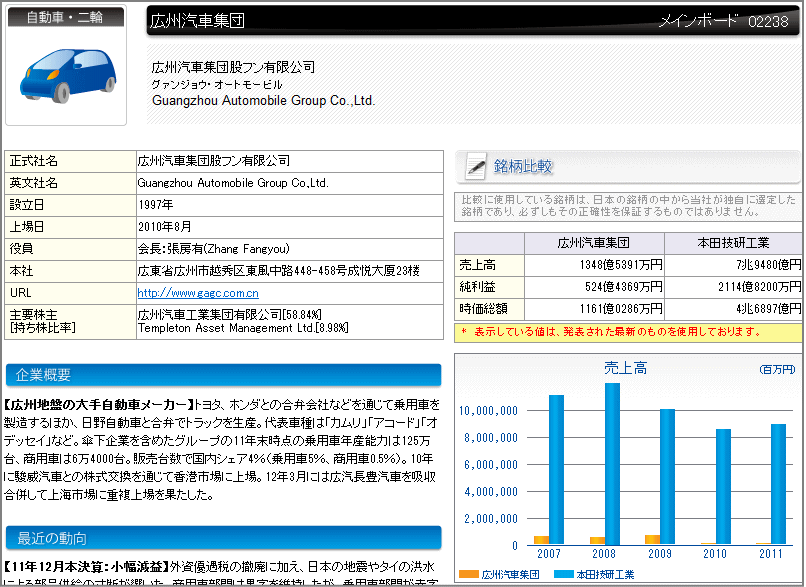Image resolution: width=806 pixels, height=587 pixels.
Task: Select the 4兆6897億円 market cap value
Action: click(769, 309)
